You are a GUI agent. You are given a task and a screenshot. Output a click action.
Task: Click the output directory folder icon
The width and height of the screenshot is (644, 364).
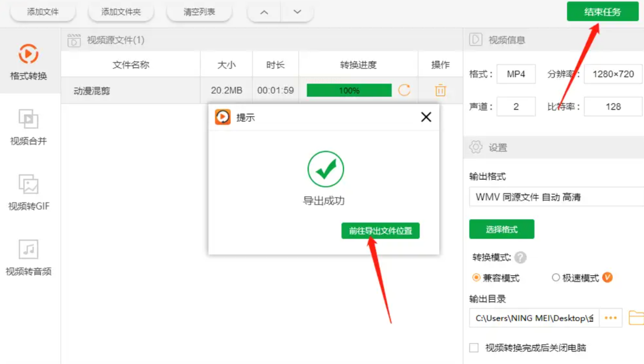(x=636, y=318)
